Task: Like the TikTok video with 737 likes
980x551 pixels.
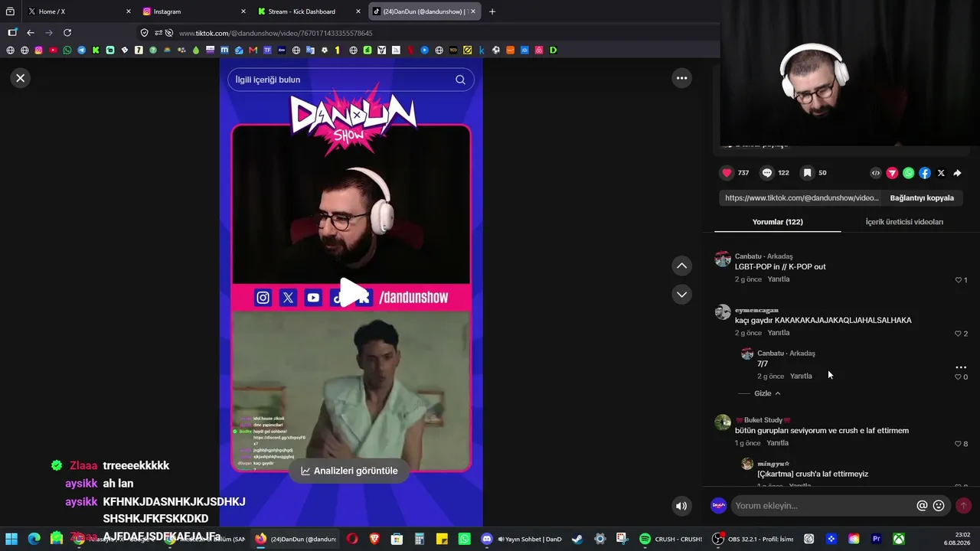Action: (x=727, y=173)
